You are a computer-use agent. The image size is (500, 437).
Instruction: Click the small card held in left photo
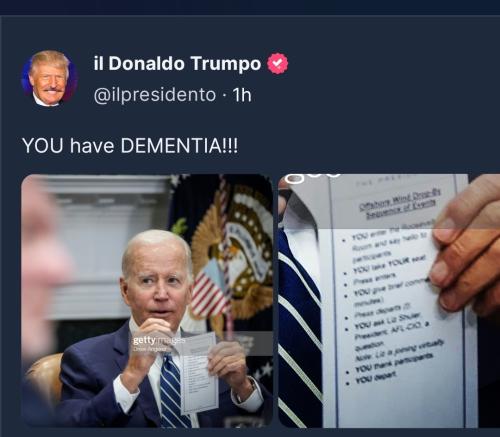199,373
